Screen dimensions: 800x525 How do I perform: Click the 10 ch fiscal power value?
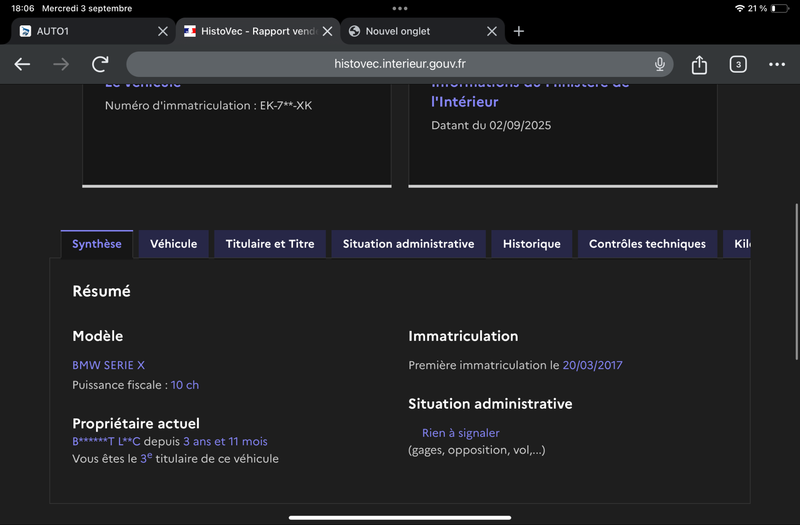tap(185, 385)
